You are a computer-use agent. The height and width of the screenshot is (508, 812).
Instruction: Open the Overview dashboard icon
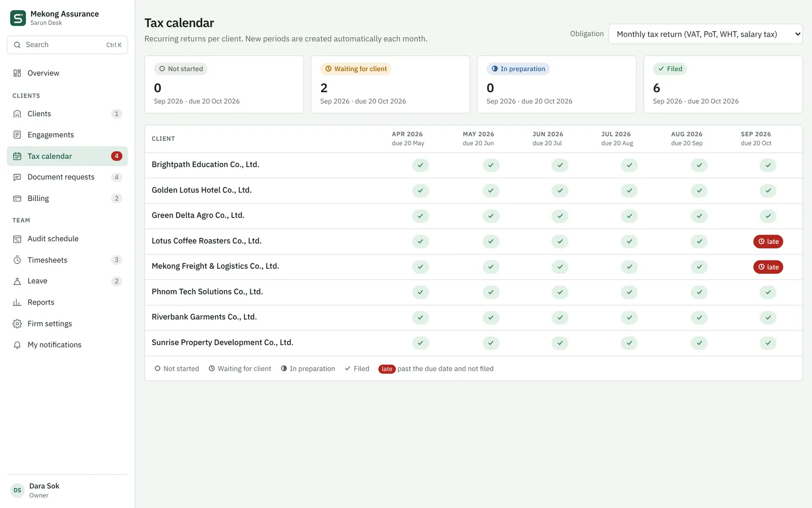point(17,73)
